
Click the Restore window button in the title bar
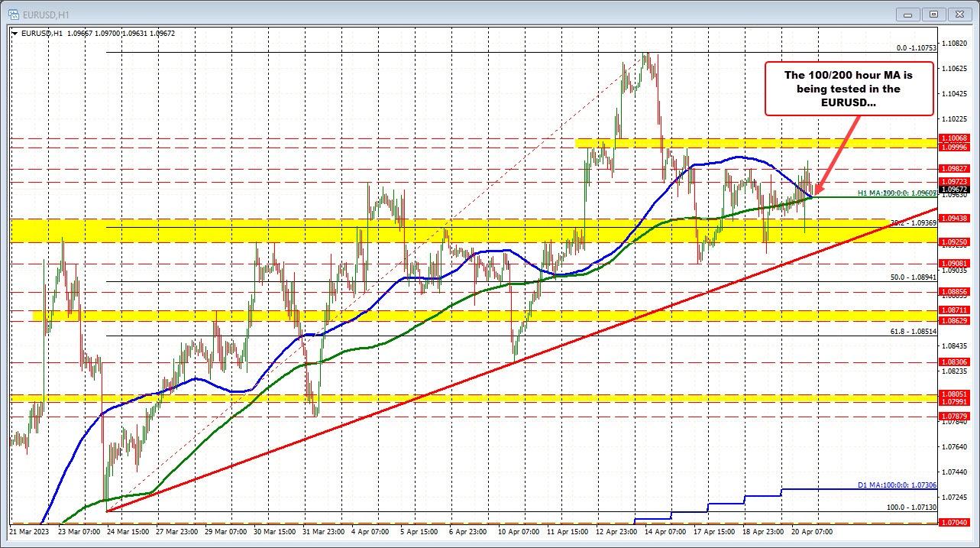tap(933, 14)
